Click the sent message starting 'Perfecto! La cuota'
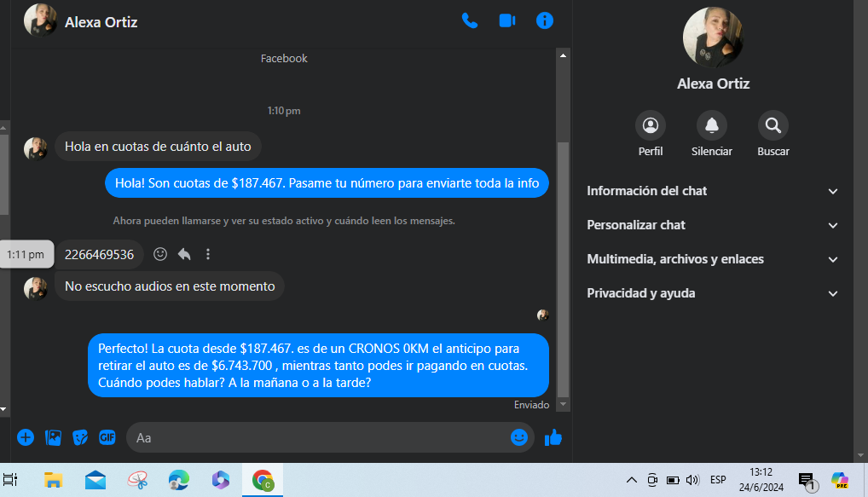 click(318, 365)
